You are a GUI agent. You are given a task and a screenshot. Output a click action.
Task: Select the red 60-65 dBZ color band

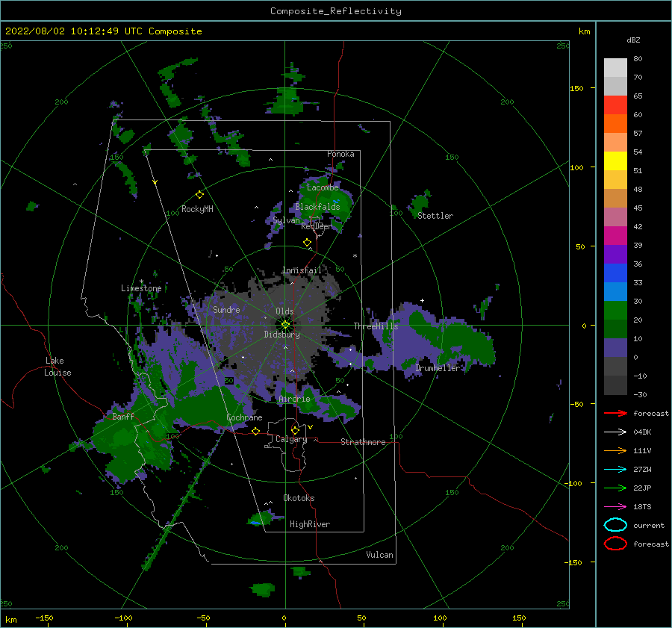tap(615, 105)
